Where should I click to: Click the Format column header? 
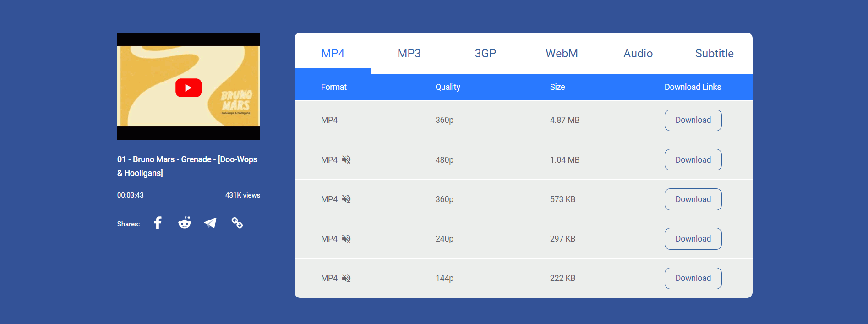tap(334, 87)
